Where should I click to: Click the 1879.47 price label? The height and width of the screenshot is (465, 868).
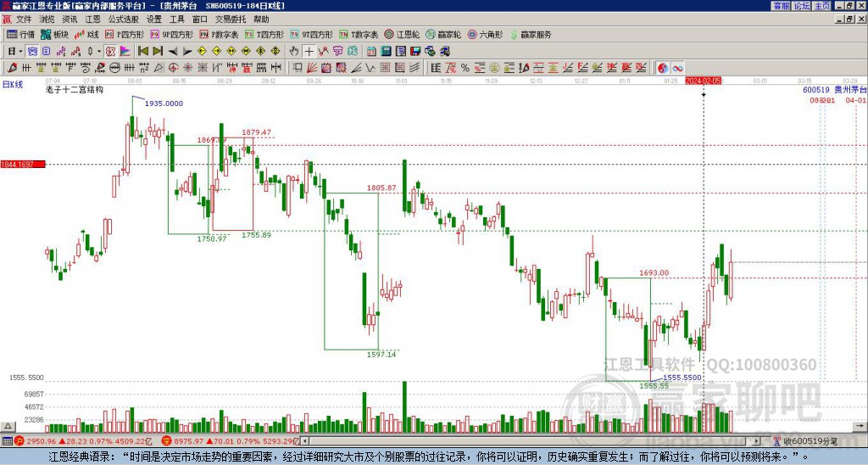[x=256, y=132]
